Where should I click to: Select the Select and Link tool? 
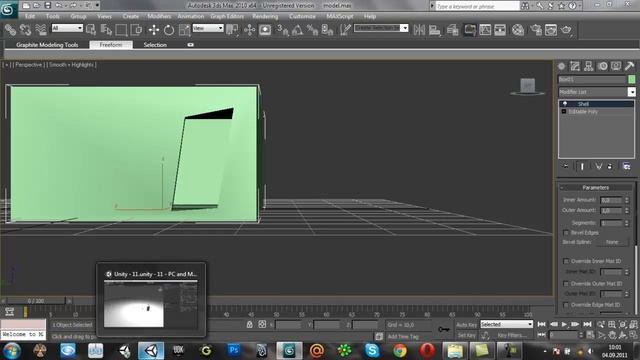tap(10, 30)
